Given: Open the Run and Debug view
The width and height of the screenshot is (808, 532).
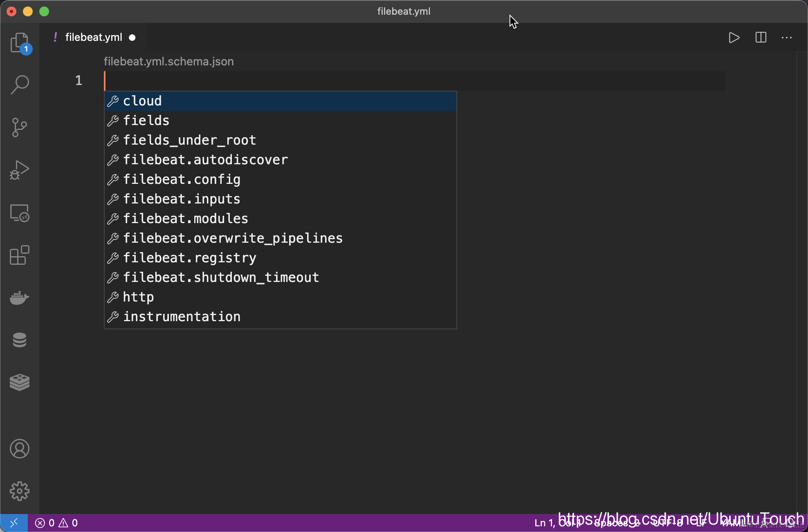Looking at the screenshot, I should [x=20, y=170].
